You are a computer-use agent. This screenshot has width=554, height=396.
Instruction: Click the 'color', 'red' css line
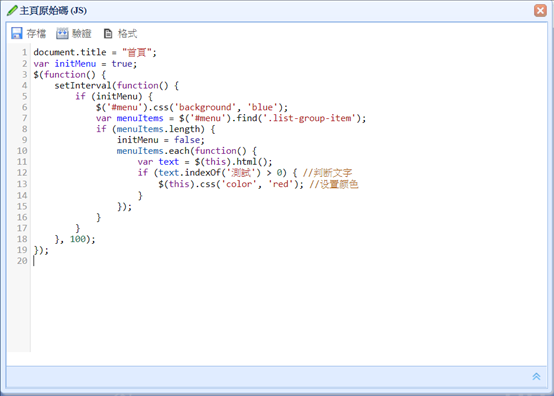pyautogui.click(x=231, y=184)
